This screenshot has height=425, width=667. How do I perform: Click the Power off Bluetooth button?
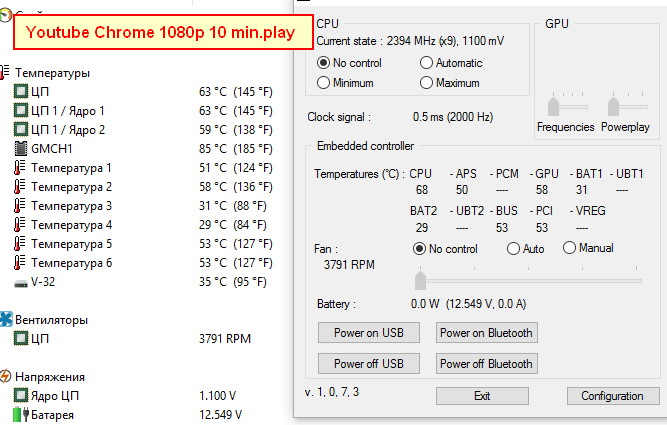click(486, 364)
